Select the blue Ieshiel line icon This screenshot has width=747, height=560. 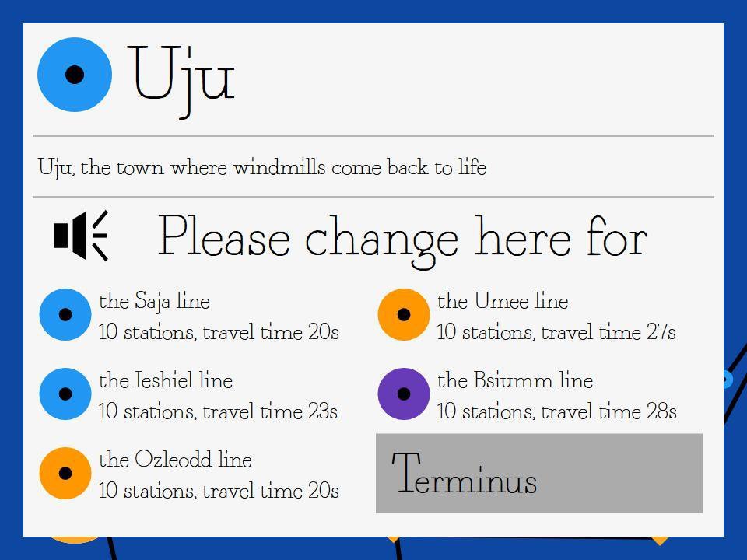[65, 394]
